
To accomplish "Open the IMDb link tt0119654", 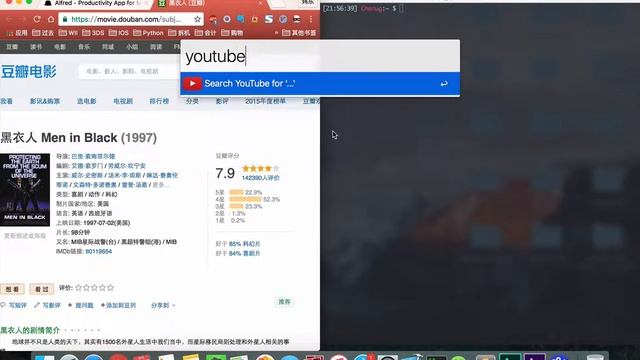I will pyautogui.click(x=98, y=251).
